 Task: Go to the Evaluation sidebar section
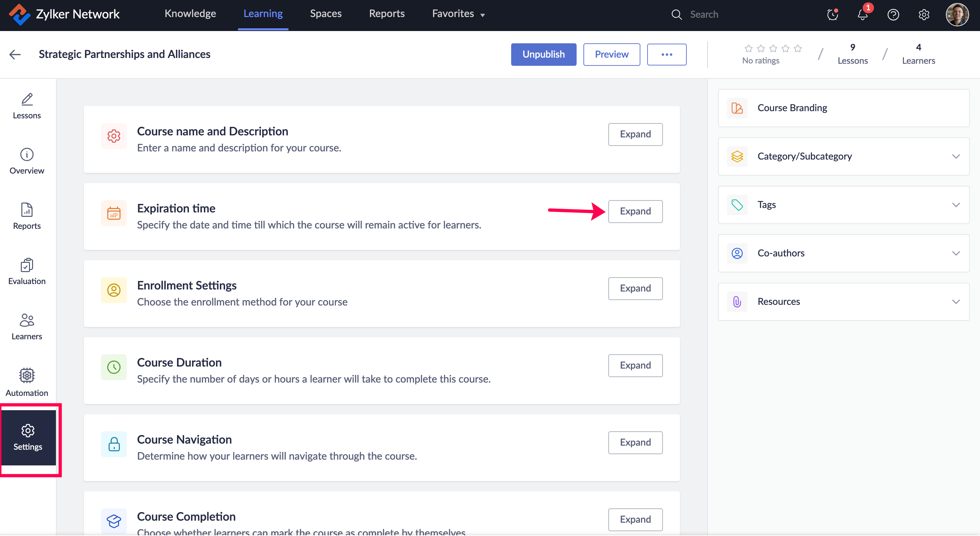pos(27,272)
